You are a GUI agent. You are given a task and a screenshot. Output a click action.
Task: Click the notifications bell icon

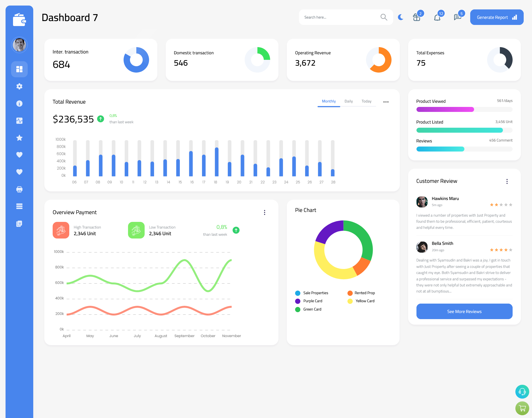point(437,17)
